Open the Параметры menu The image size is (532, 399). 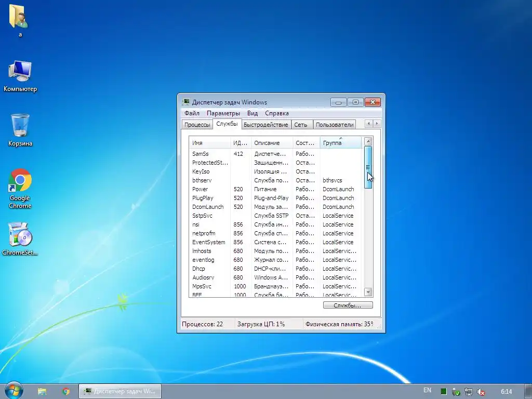tap(223, 113)
